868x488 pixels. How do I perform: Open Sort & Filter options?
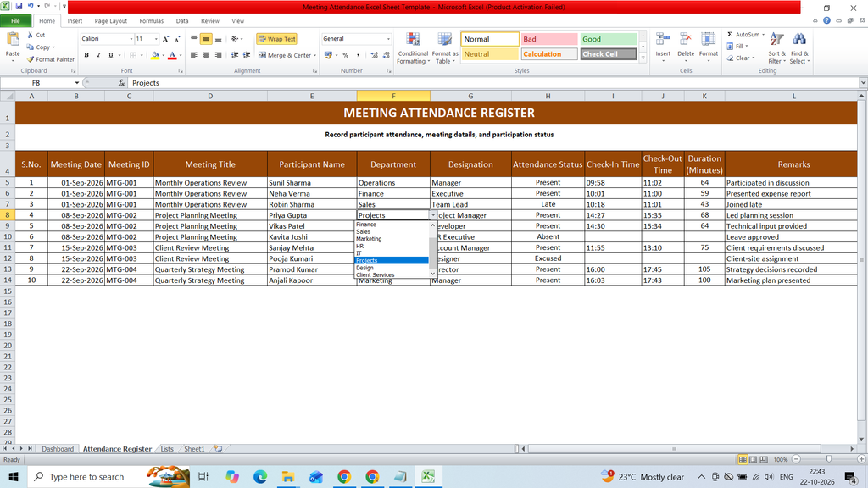click(x=776, y=48)
